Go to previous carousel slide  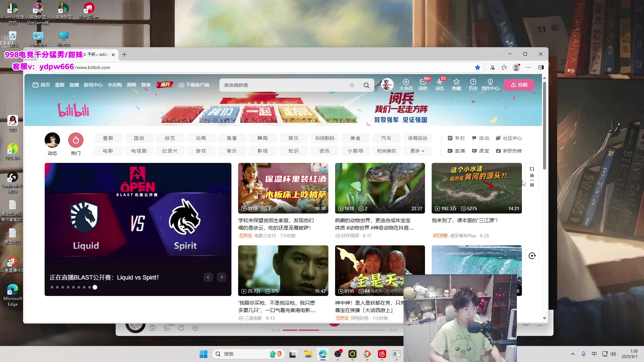click(208, 277)
